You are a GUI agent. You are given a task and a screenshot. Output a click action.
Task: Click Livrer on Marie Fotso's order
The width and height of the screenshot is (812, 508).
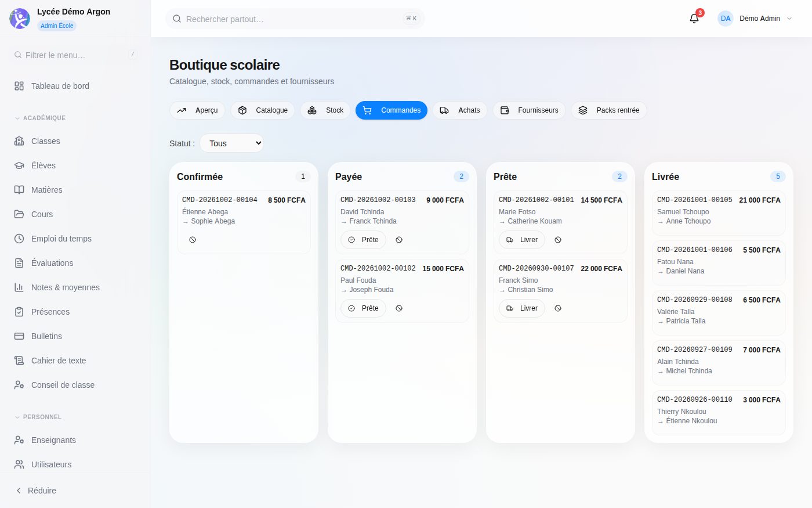tap(521, 240)
